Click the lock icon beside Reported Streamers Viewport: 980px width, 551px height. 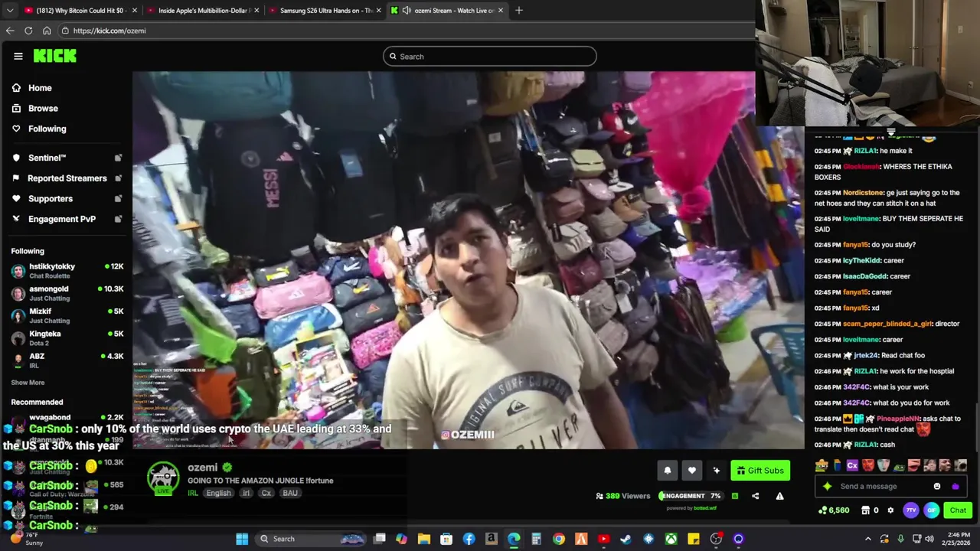pos(118,178)
